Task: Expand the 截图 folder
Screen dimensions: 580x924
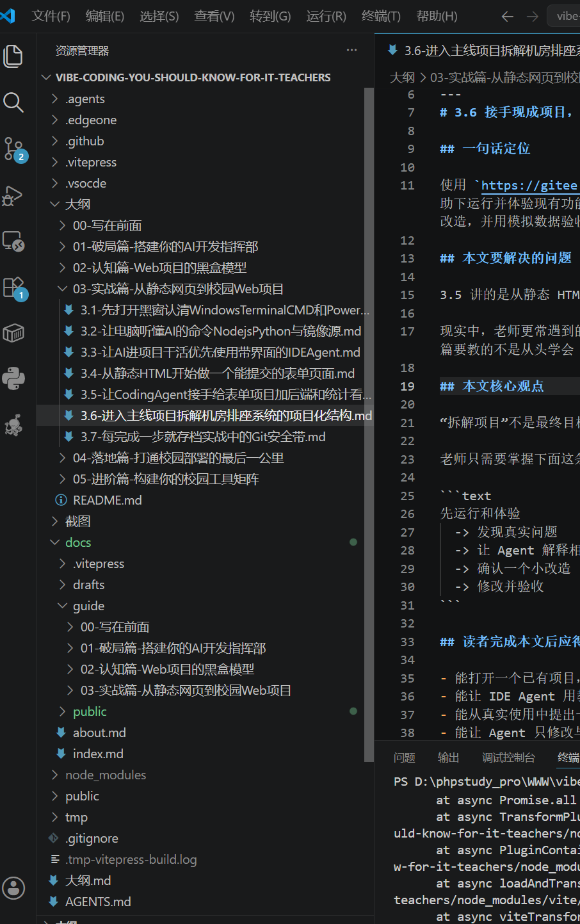Action: click(55, 521)
